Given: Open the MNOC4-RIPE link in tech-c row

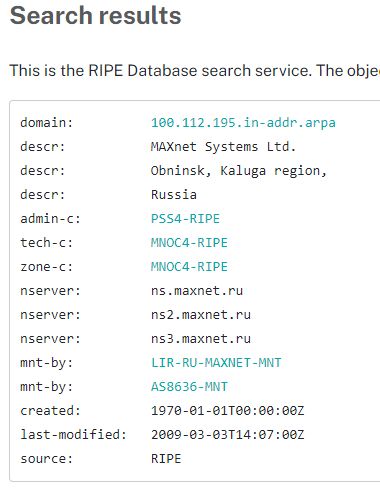Looking at the screenshot, I should pos(189,243).
